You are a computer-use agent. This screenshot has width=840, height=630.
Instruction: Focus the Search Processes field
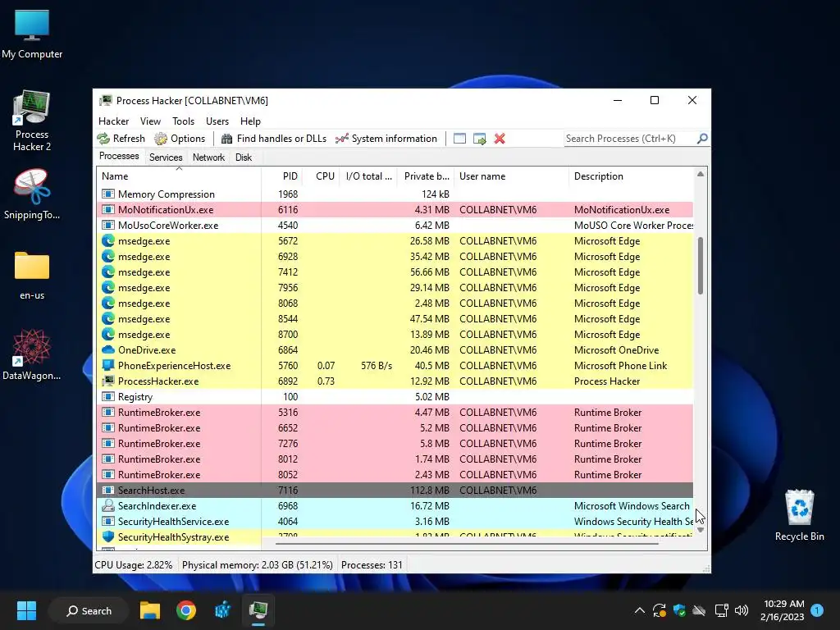coord(630,139)
